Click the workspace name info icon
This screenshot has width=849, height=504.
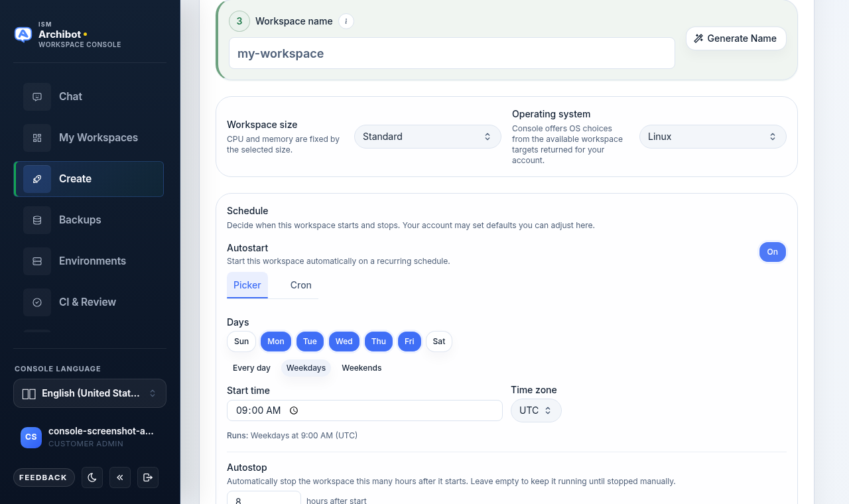click(346, 21)
